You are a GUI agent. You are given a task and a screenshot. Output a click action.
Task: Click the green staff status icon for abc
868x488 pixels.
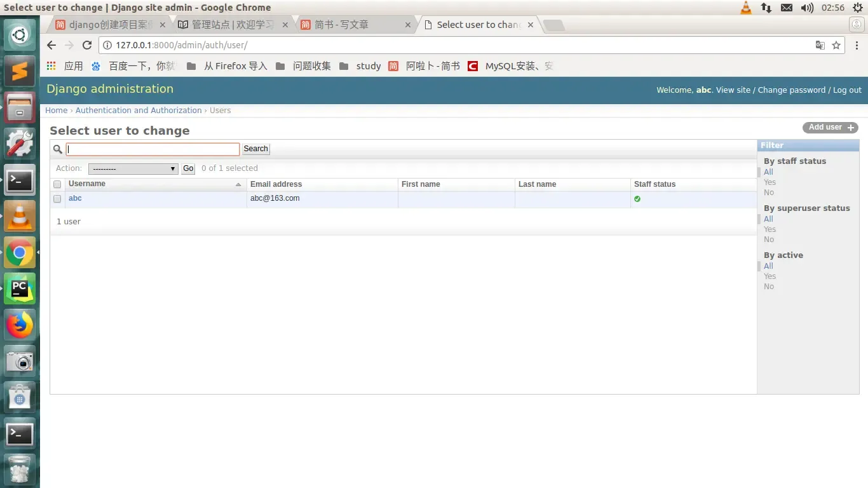tap(637, 199)
